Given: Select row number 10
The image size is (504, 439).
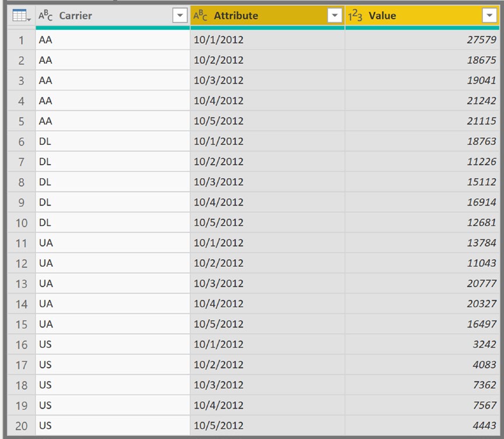Looking at the screenshot, I should (x=21, y=223).
